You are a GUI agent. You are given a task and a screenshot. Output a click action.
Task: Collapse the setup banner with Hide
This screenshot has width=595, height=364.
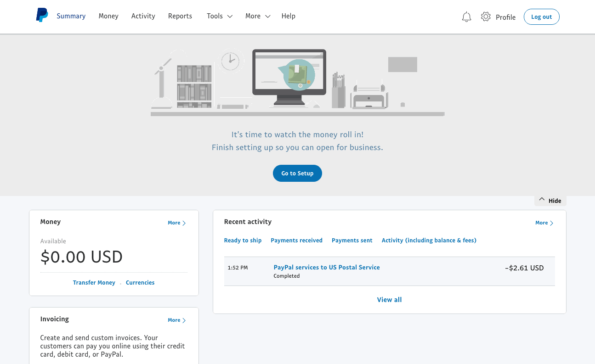(x=550, y=201)
